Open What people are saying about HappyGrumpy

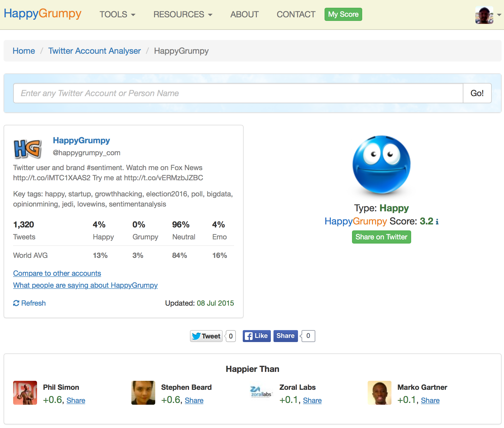click(x=85, y=285)
